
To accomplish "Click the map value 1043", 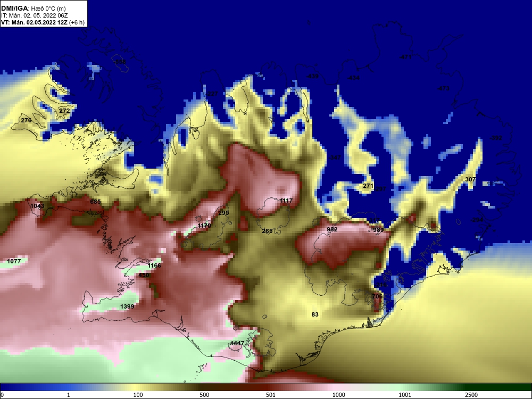I will click(x=37, y=206).
